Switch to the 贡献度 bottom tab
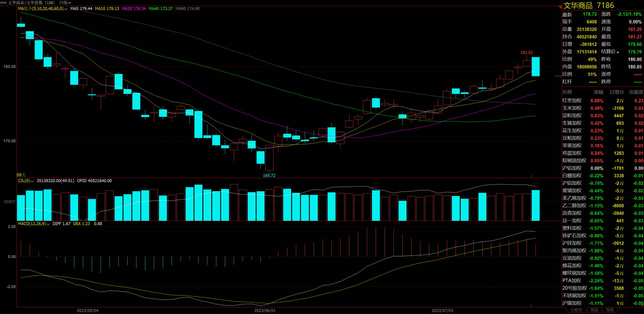Image resolution: width=644 pixels, height=314 pixels. coord(576,310)
